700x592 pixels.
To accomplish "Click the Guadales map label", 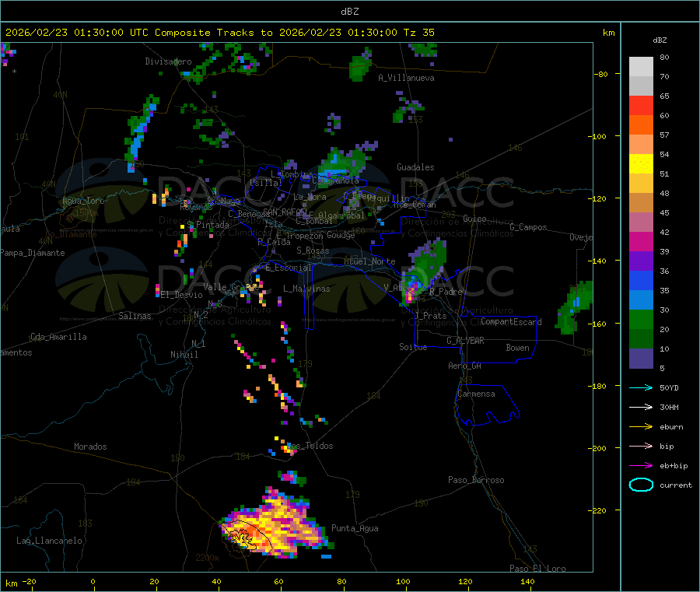I will click(415, 167).
